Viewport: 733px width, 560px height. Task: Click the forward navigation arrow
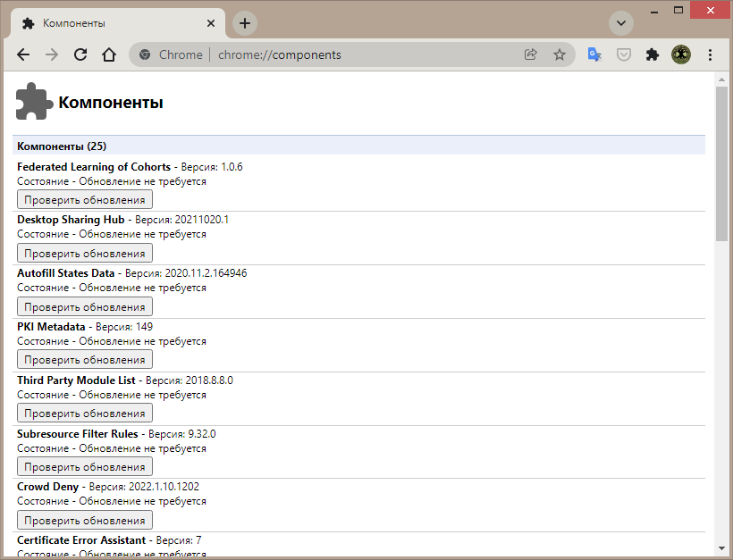tap(52, 54)
